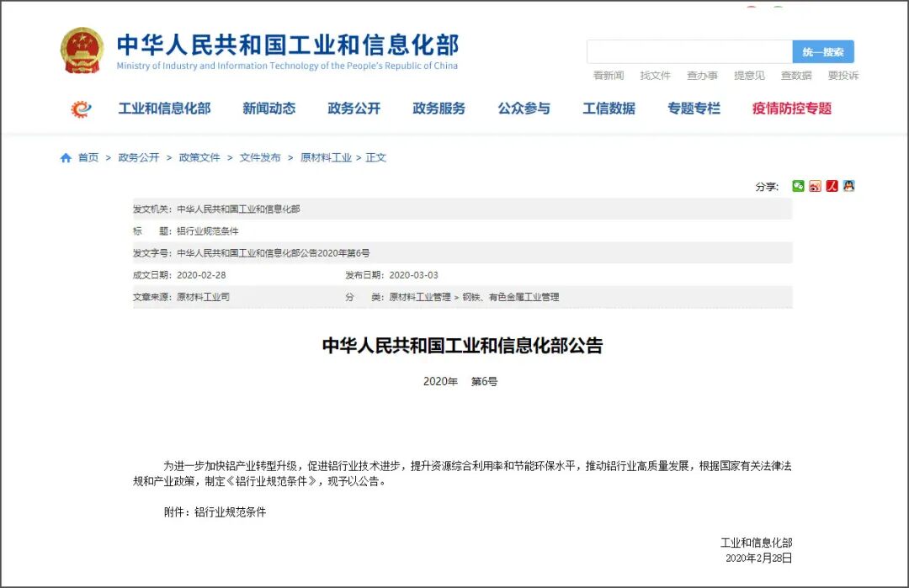This screenshot has height=588, width=909.
Task: Select 看新闻 search shortcut
Action: point(609,76)
